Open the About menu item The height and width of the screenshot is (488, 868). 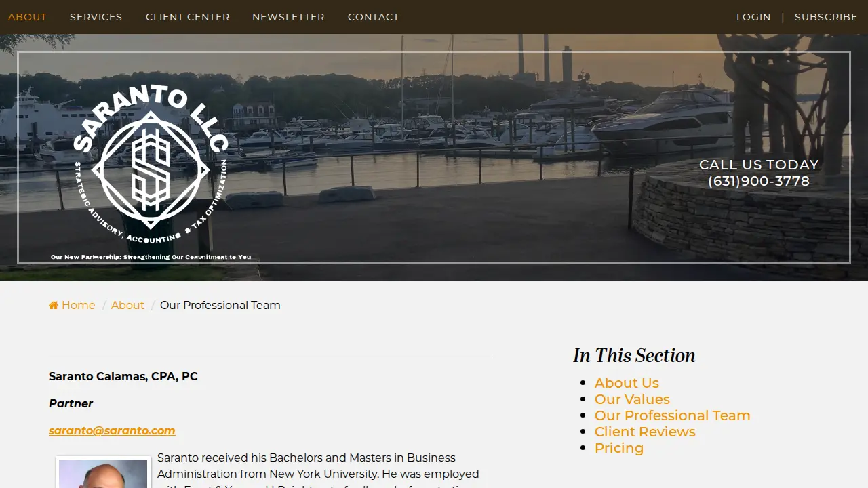coord(27,17)
